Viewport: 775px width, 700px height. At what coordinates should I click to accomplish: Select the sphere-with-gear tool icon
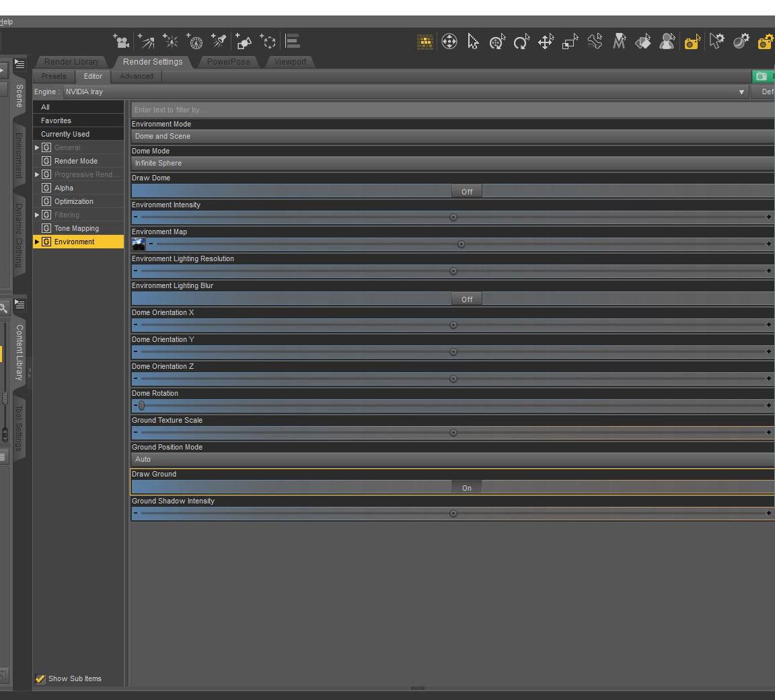(x=741, y=42)
